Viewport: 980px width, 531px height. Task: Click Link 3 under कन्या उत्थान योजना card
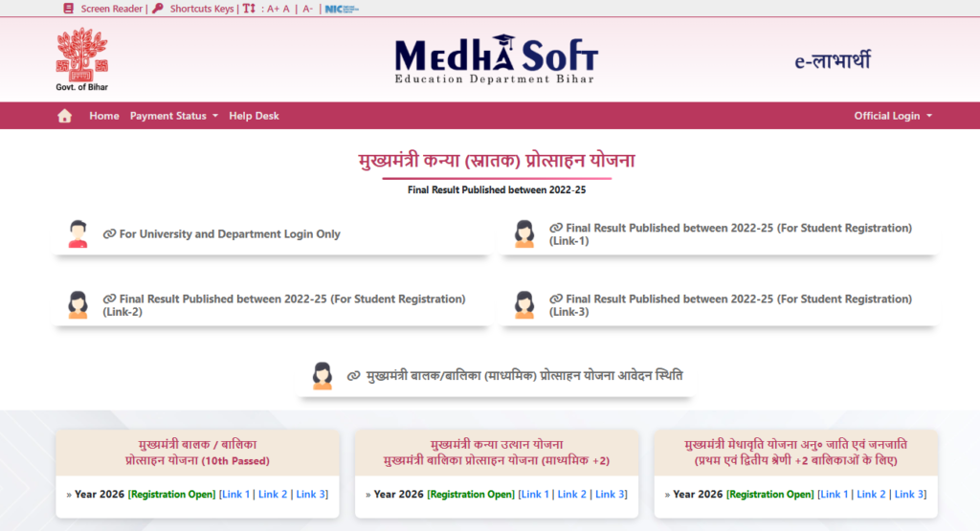610,494
